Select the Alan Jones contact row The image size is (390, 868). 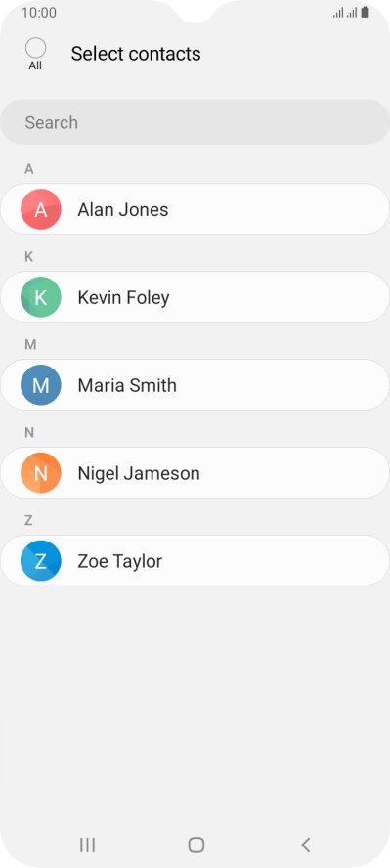(195, 209)
